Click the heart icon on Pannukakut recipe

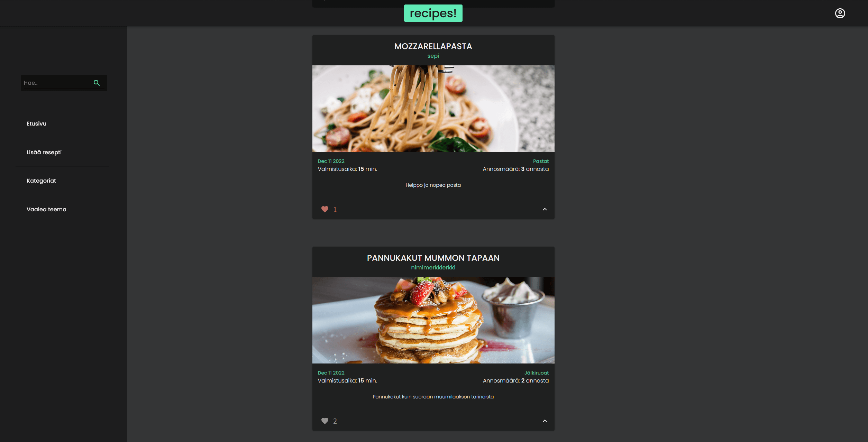pyautogui.click(x=325, y=421)
